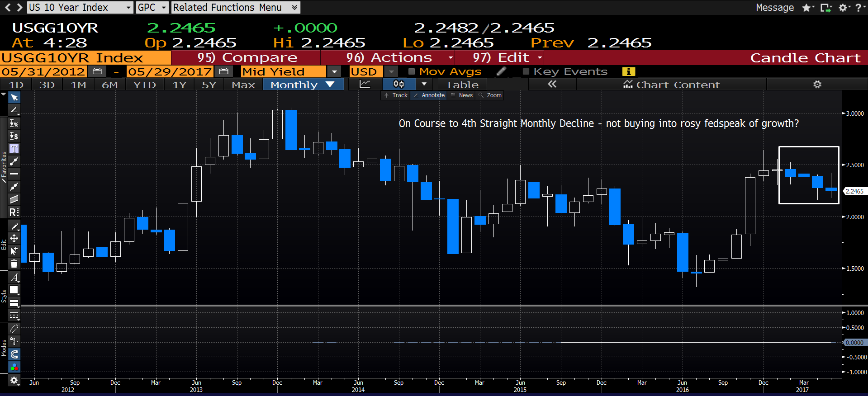Viewport: 868px width, 396px height.
Task: Select the copy annotation cursor-plus tool
Action: (14, 251)
